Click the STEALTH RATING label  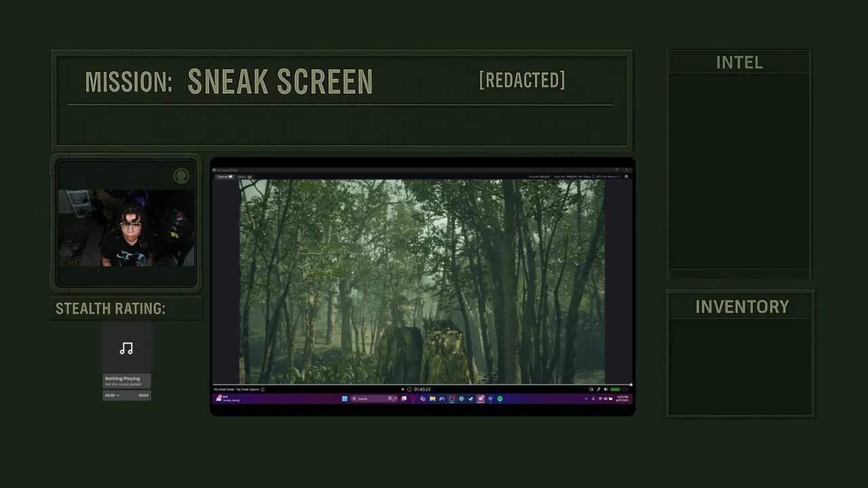click(111, 308)
